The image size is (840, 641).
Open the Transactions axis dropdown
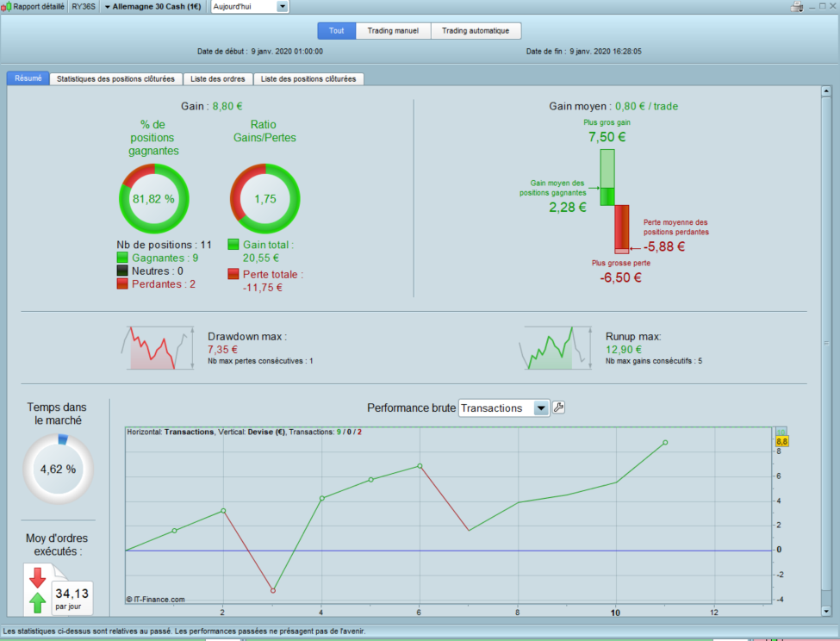(x=504, y=408)
